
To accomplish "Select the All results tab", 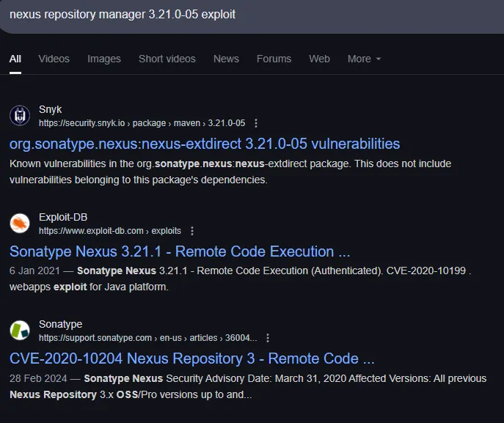I will [x=15, y=59].
